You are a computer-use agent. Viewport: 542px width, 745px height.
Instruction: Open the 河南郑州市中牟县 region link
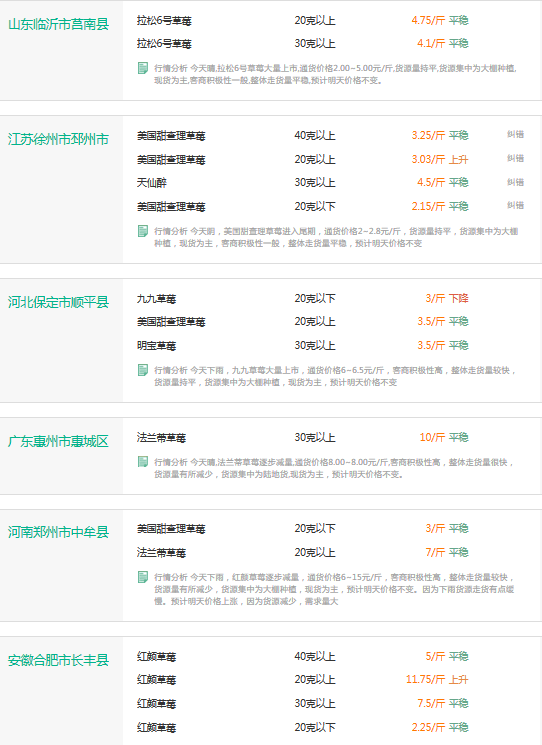pyautogui.click(x=58, y=532)
